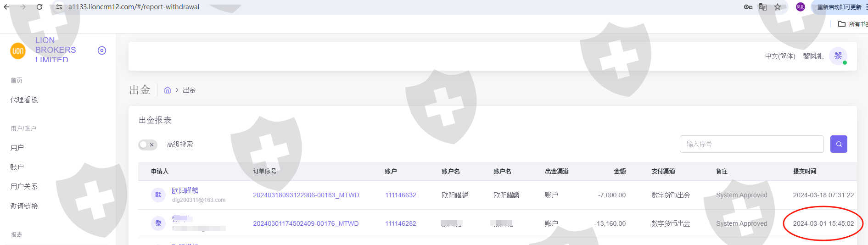
Task: Click the 输入序号 search field
Action: coord(751,144)
